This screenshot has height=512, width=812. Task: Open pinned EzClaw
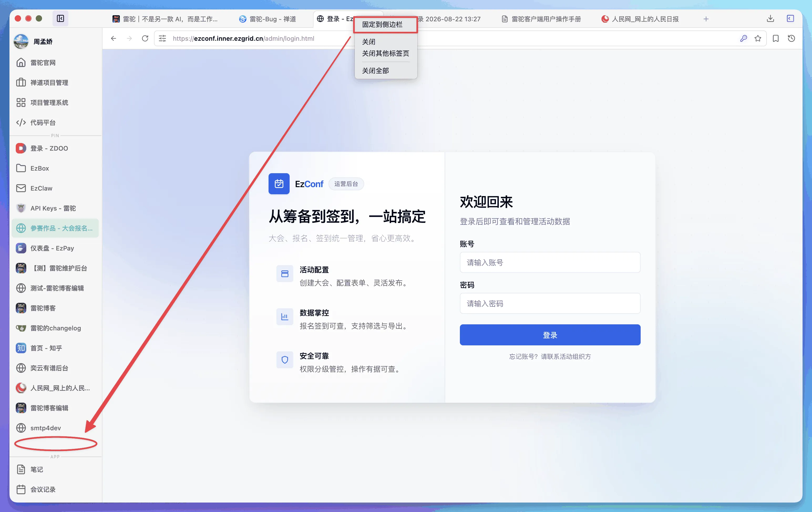click(x=55, y=188)
